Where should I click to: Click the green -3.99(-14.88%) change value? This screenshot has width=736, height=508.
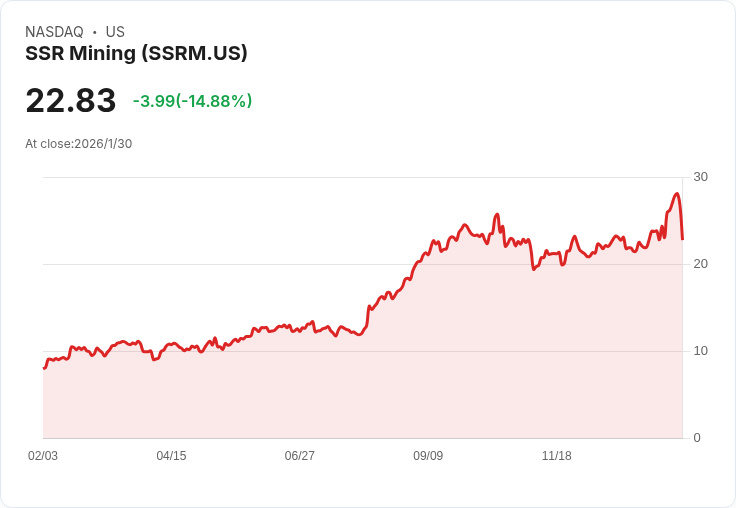tap(192, 101)
